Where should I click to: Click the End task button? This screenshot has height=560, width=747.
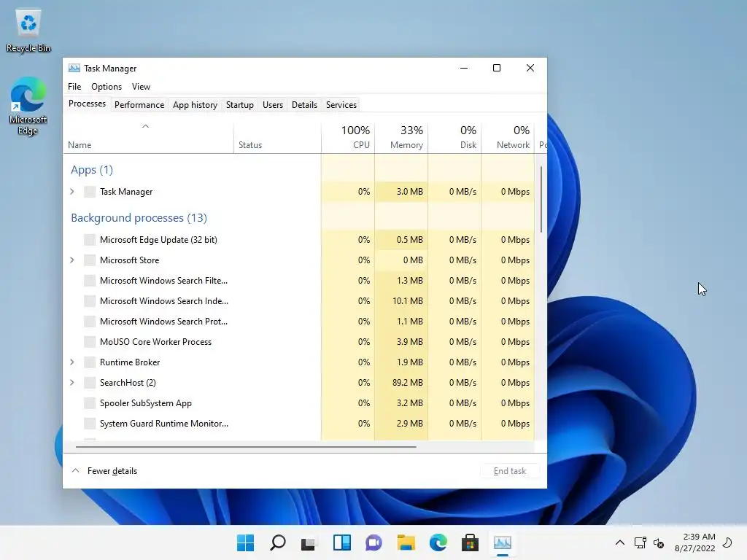tap(510, 471)
